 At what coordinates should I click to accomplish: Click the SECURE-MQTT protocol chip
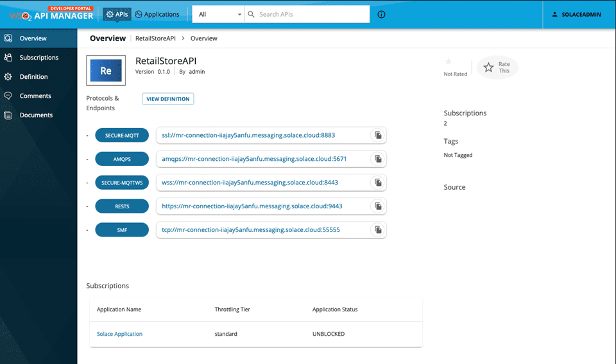click(x=122, y=135)
